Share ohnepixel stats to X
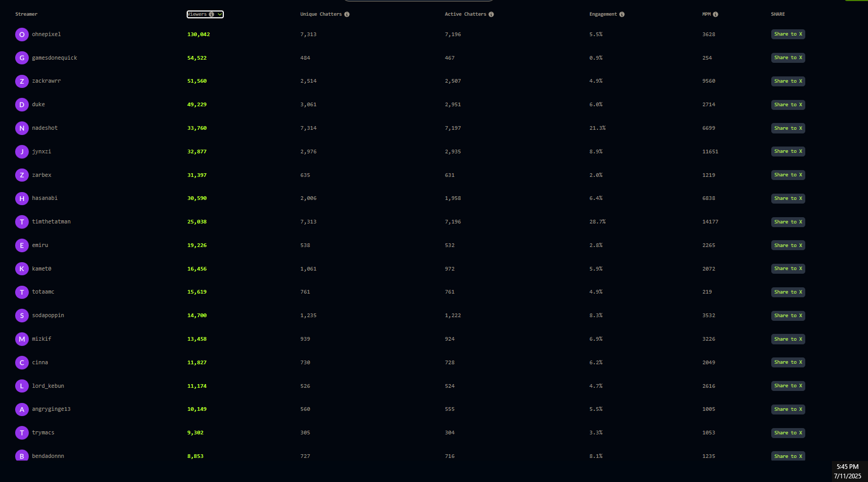This screenshot has height=482, width=868. (788, 34)
